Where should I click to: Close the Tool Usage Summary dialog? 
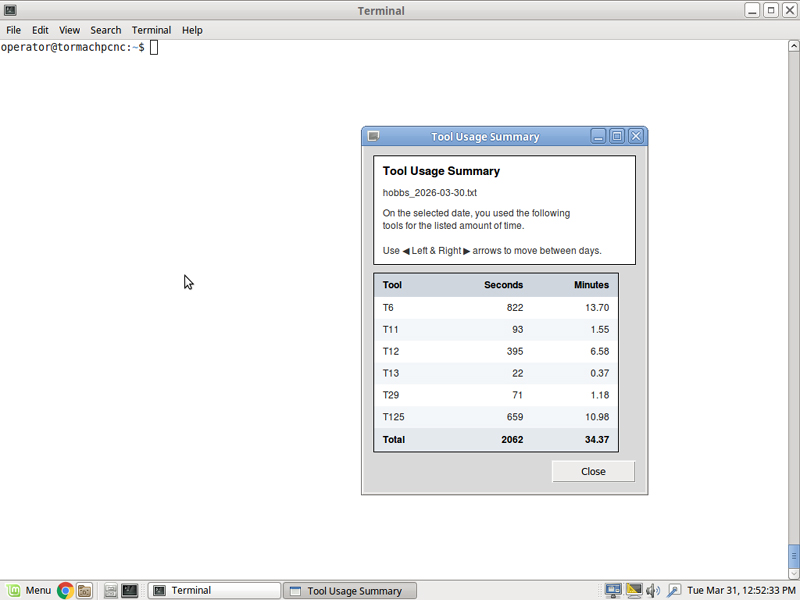(593, 471)
